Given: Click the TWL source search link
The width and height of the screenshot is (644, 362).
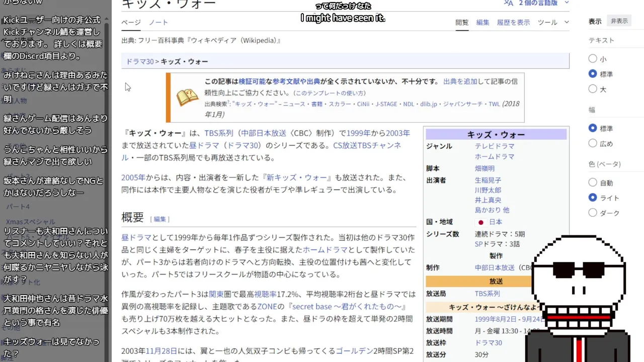Looking at the screenshot, I should 494,104.
